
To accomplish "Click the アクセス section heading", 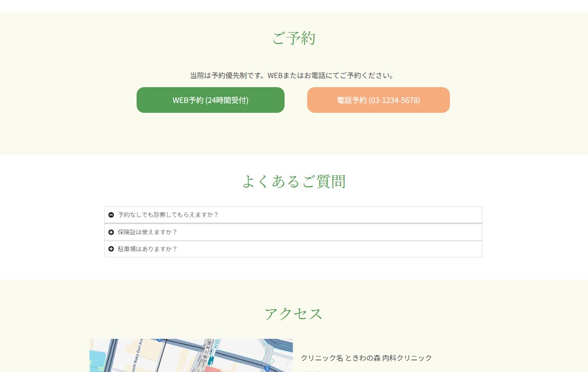I will click(294, 314).
